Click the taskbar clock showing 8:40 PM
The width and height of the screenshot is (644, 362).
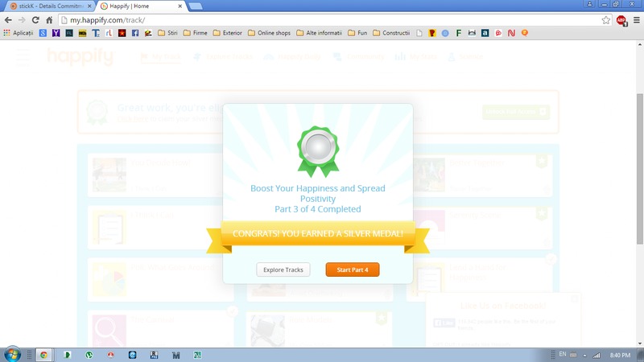pos(620,355)
